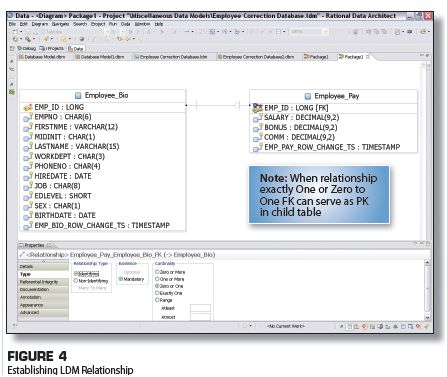
Task: Select the EDLEVEL : SHORT attribute row
Action: 103,196
